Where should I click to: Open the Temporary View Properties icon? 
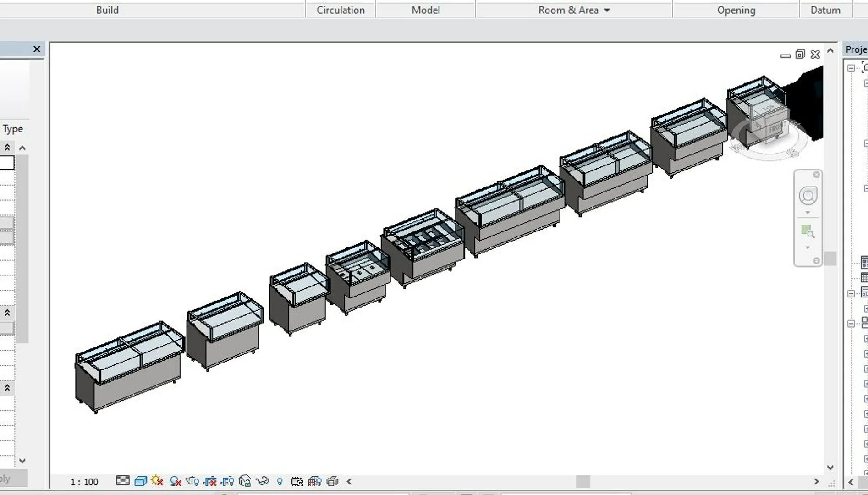(x=297, y=481)
